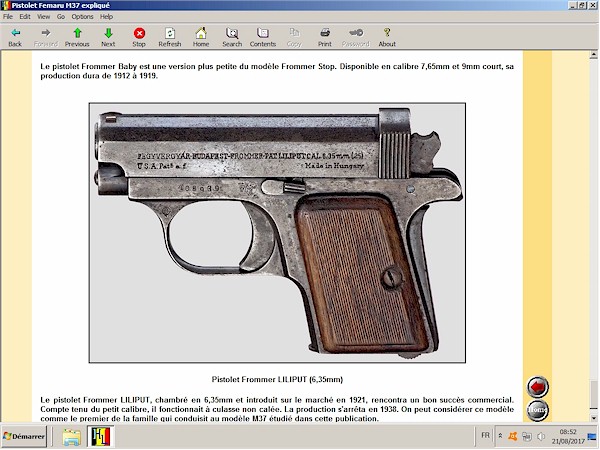Image resolution: width=600 pixels, height=450 pixels.
Task: Open the volume speaker tray icon
Action: [x=541, y=436]
